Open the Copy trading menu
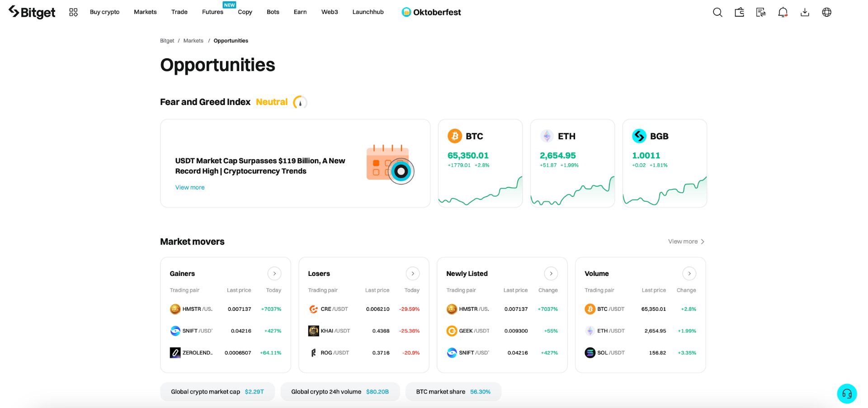868x408 pixels. [245, 12]
